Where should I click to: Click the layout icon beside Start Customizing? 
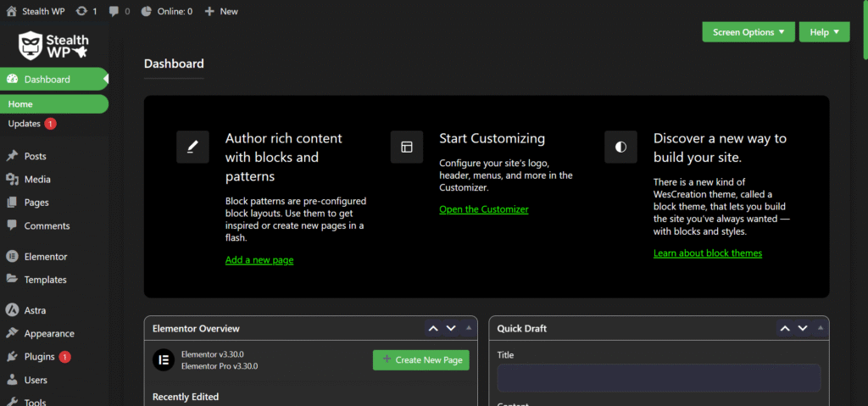407,147
